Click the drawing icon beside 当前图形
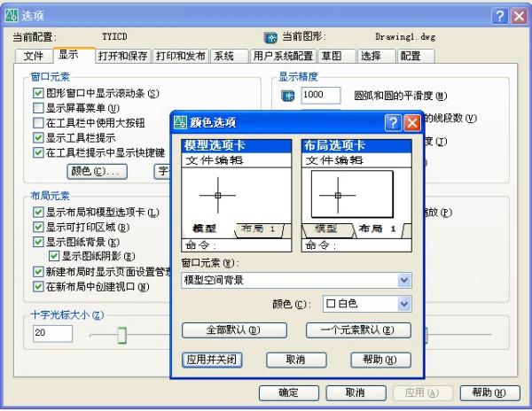Screen dimensions: 532x411 [x=271, y=37]
